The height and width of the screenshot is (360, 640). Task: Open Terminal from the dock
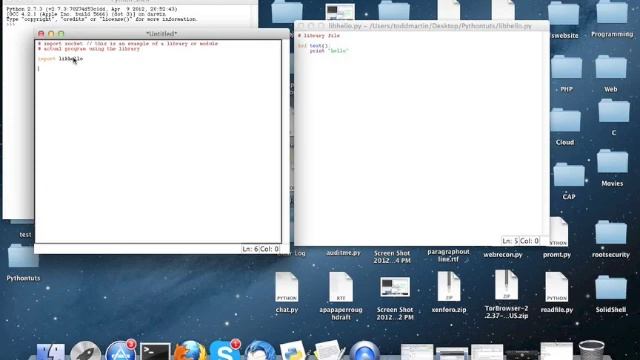click(x=155, y=352)
